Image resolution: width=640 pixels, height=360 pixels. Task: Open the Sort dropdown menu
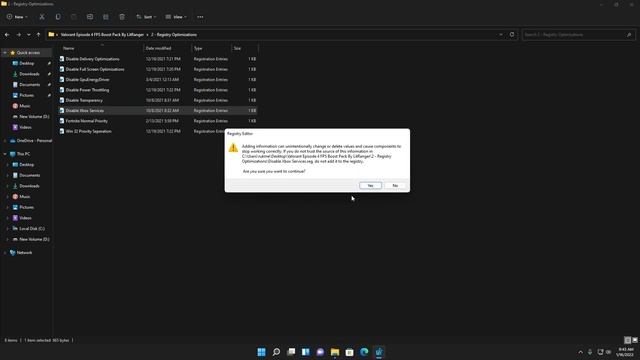[146, 17]
